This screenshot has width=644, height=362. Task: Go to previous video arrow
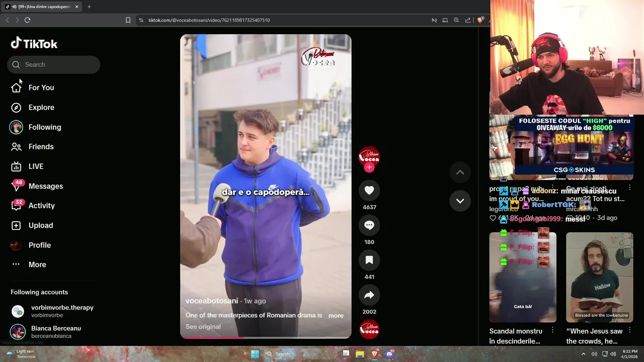pyautogui.click(x=460, y=172)
